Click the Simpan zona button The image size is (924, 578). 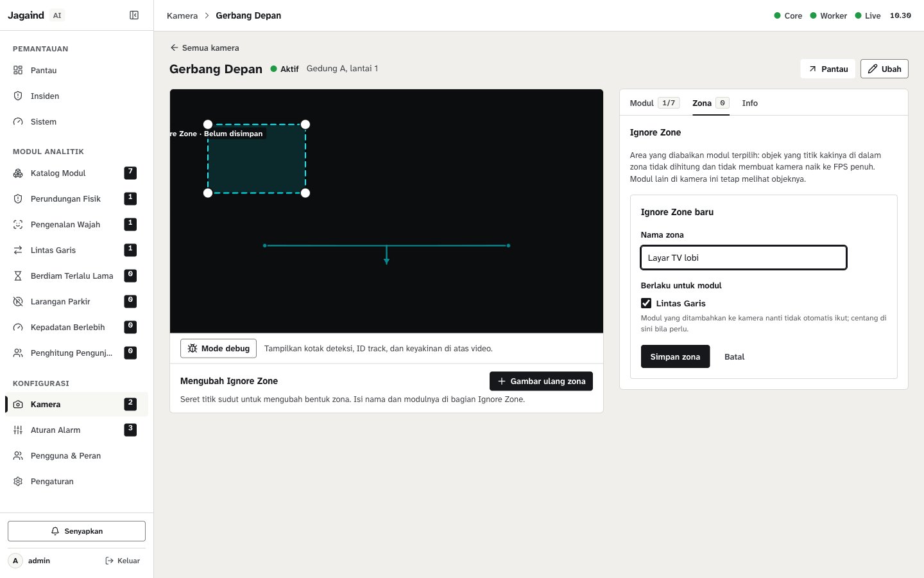675,356
